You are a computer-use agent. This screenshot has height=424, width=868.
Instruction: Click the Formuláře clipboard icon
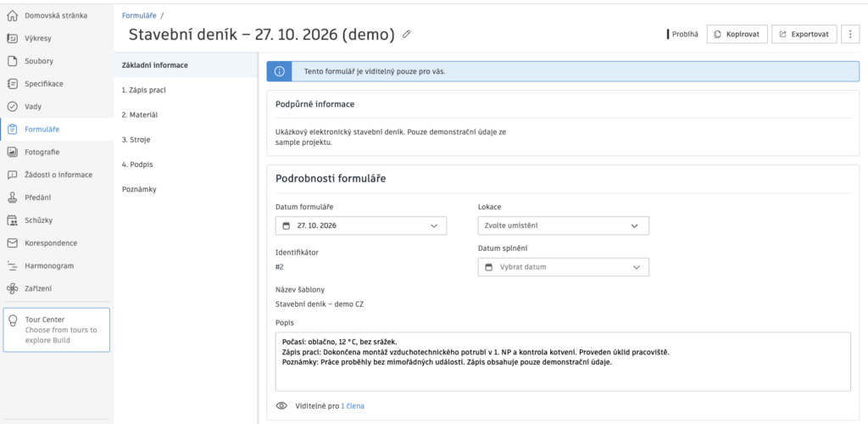12,129
